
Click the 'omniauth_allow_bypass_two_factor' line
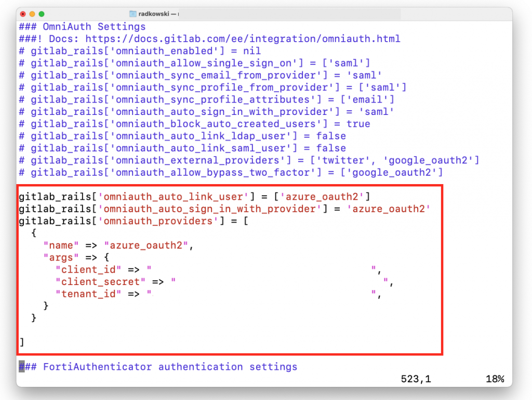click(231, 173)
